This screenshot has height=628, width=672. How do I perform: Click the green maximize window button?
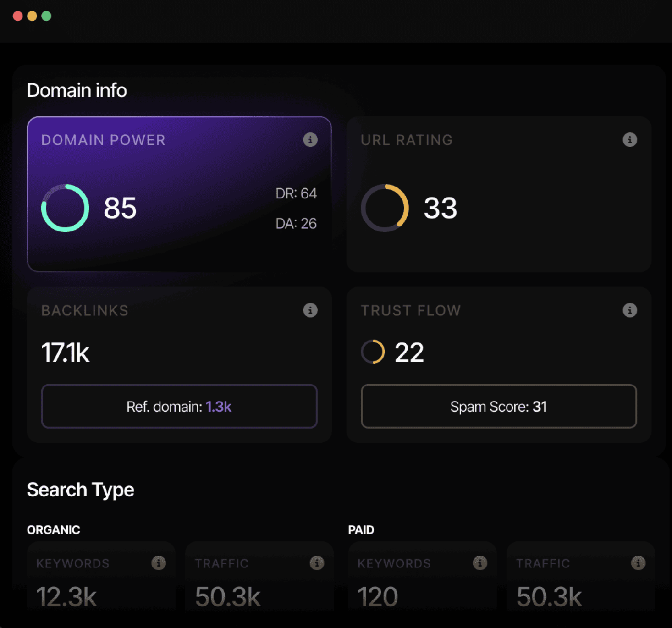46,16
